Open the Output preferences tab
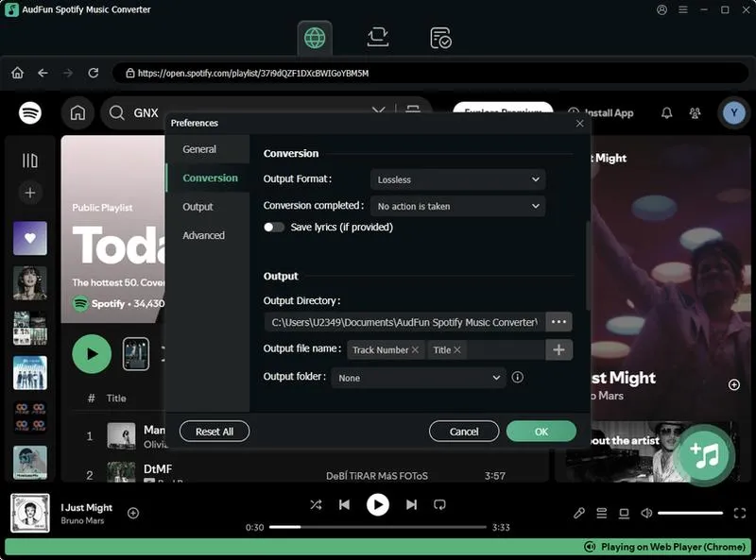Image resolution: width=756 pixels, height=560 pixels. 208,207
